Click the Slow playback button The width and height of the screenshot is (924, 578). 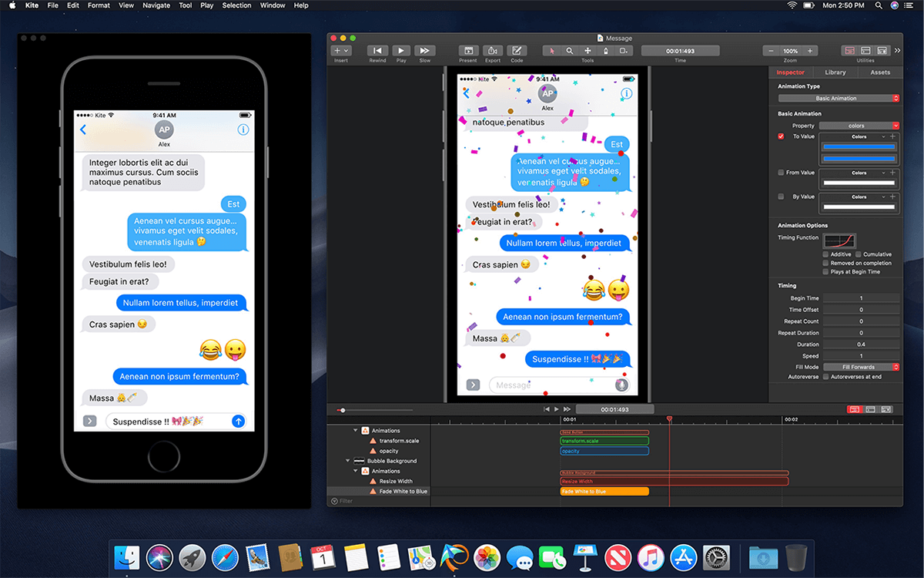[424, 51]
